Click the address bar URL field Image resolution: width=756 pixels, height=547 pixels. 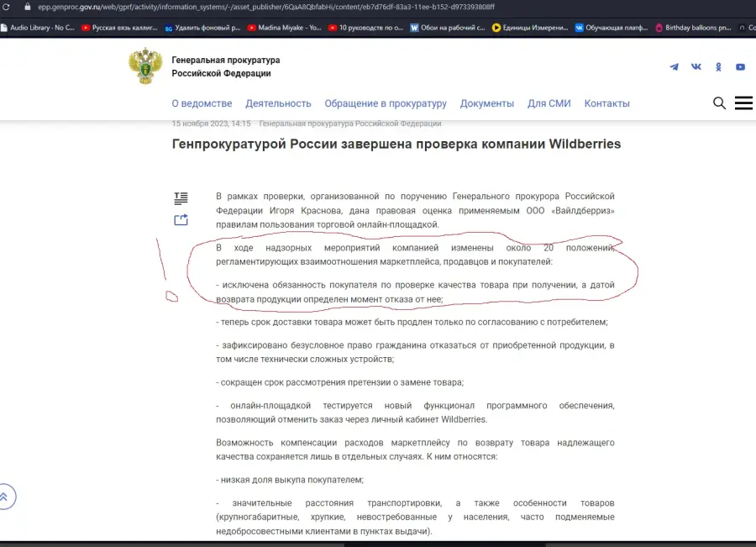pyautogui.click(x=266, y=7)
